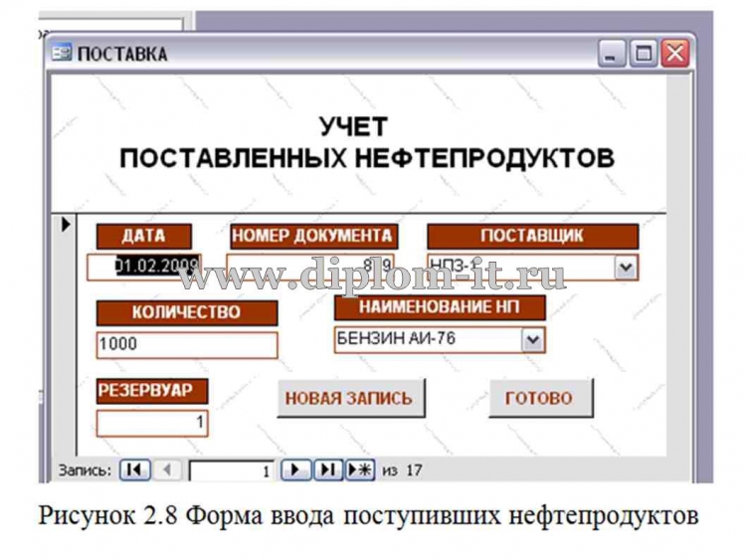The image size is (746, 560).
Task: Click the НОМЕР ДОКУМЕНТА input field
Action: click(x=310, y=266)
